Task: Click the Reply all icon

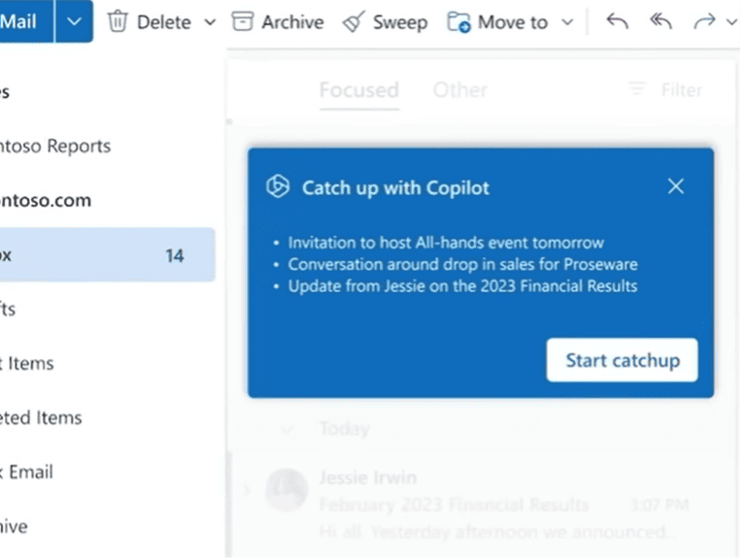Action: tap(661, 21)
